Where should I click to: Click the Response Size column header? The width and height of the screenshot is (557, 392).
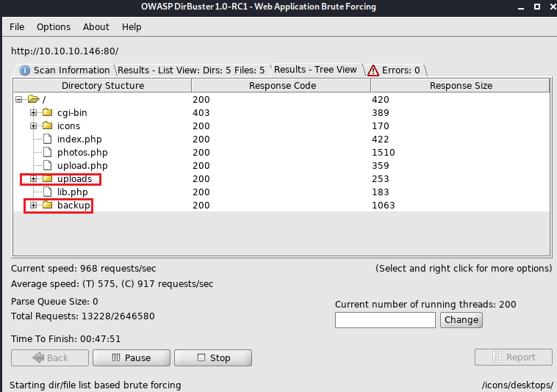(x=461, y=85)
